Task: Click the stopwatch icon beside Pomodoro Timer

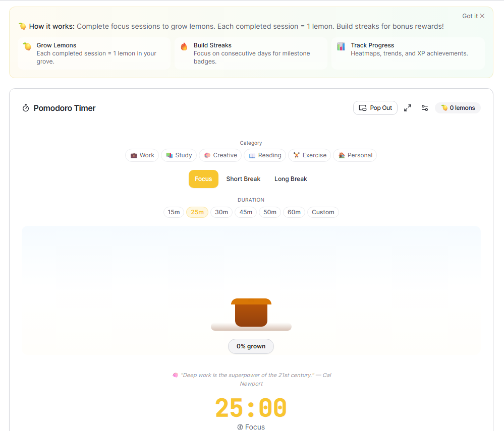Action: point(26,108)
